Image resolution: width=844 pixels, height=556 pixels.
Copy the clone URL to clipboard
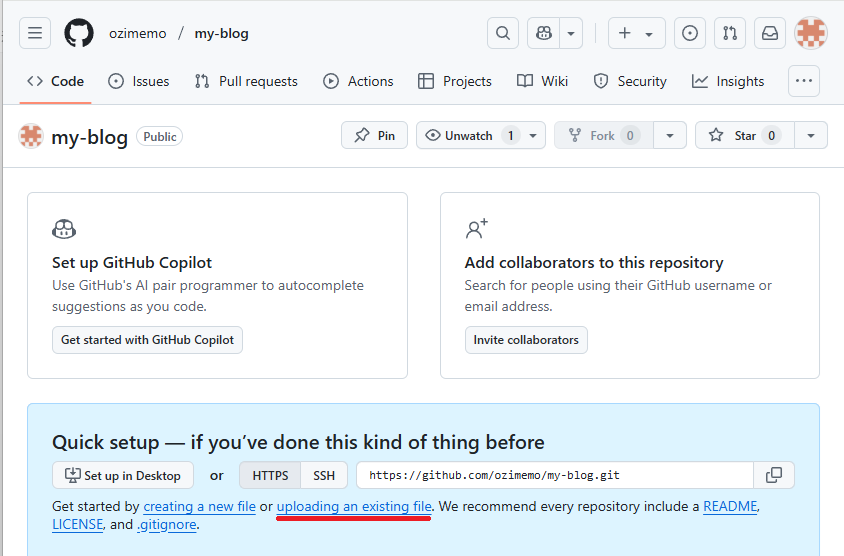(773, 475)
